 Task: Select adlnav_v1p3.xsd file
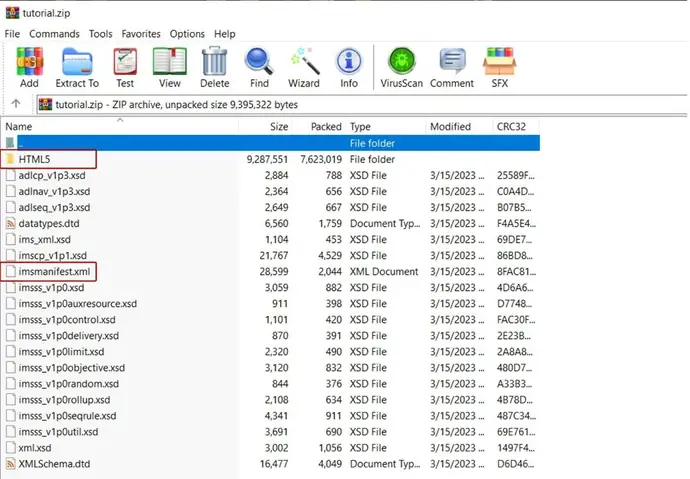click(x=54, y=191)
